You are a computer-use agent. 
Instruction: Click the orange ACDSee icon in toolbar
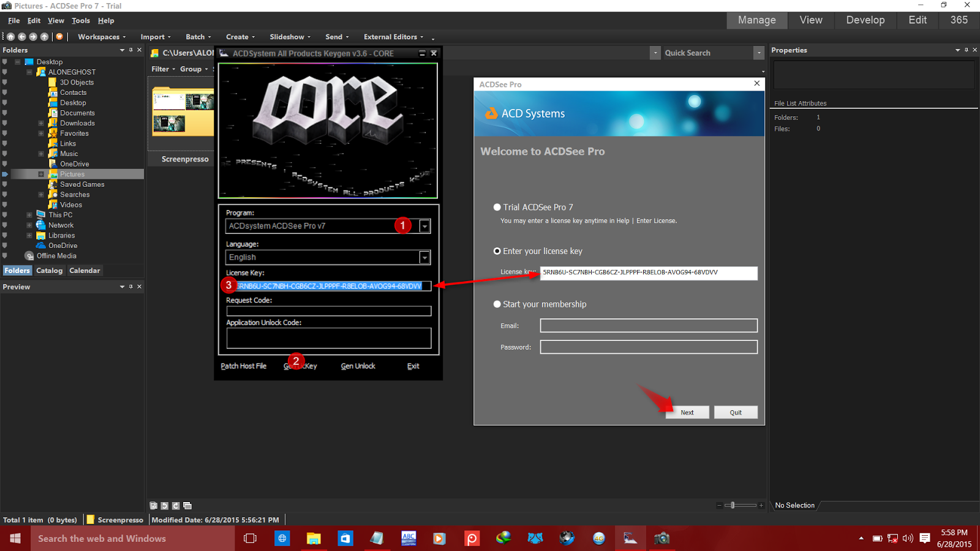click(59, 37)
